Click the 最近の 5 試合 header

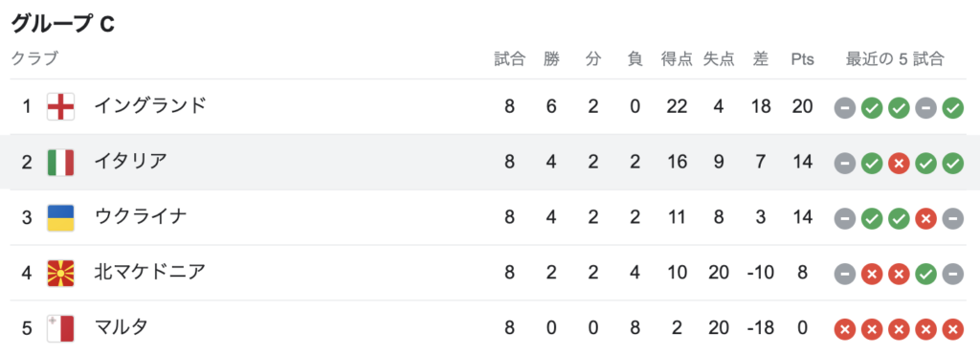point(895,59)
